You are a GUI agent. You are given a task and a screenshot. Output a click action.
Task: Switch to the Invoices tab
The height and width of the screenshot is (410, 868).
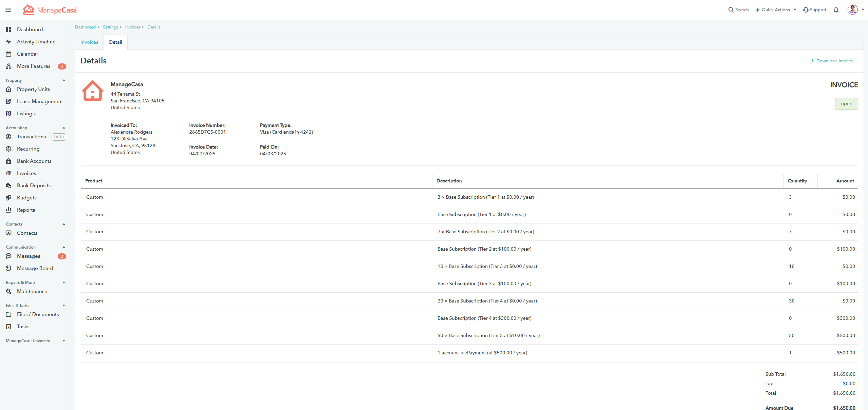tap(89, 42)
